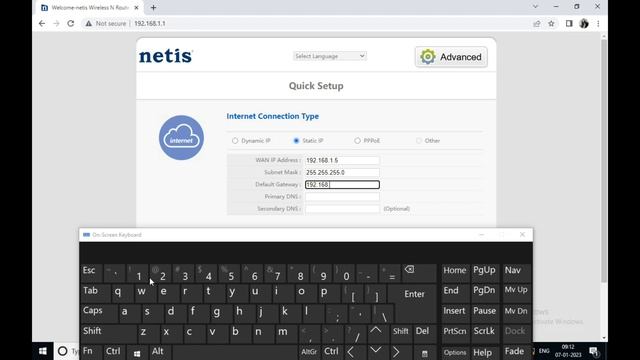
Task: Toggle the Fn key on the keyboard
Action: pyautogui.click(x=91, y=353)
